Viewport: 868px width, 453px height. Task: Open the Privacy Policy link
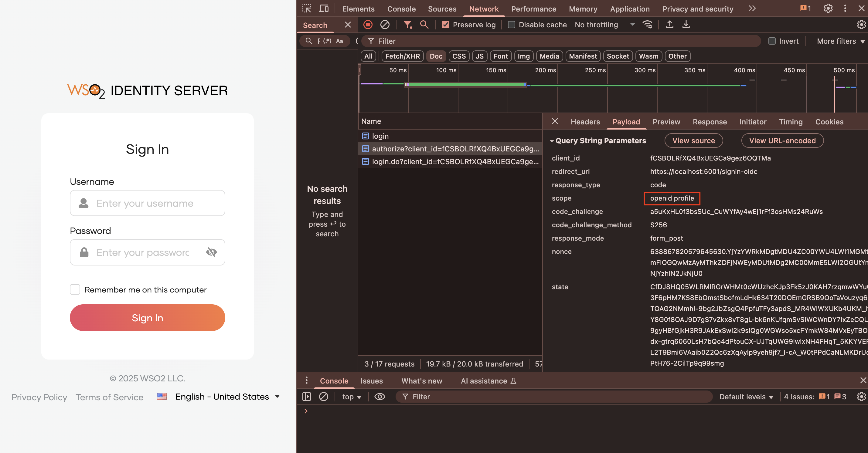pyautogui.click(x=39, y=397)
